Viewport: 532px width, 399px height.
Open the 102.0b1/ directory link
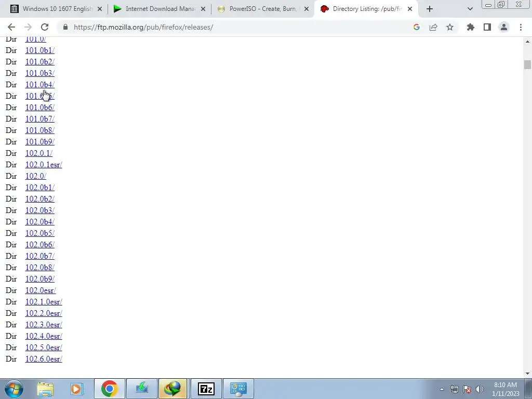(39, 188)
